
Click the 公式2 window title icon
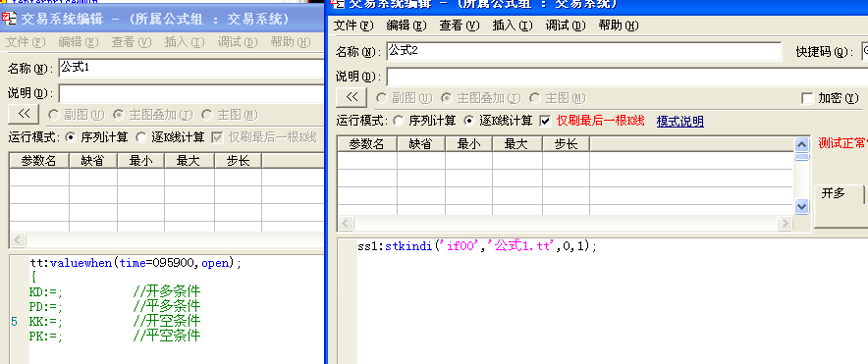[x=338, y=4]
